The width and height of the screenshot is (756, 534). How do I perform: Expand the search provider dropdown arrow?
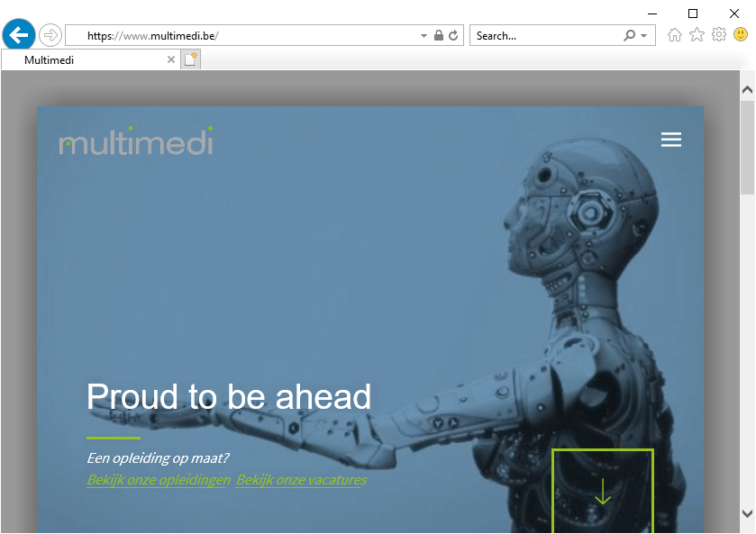click(x=643, y=36)
